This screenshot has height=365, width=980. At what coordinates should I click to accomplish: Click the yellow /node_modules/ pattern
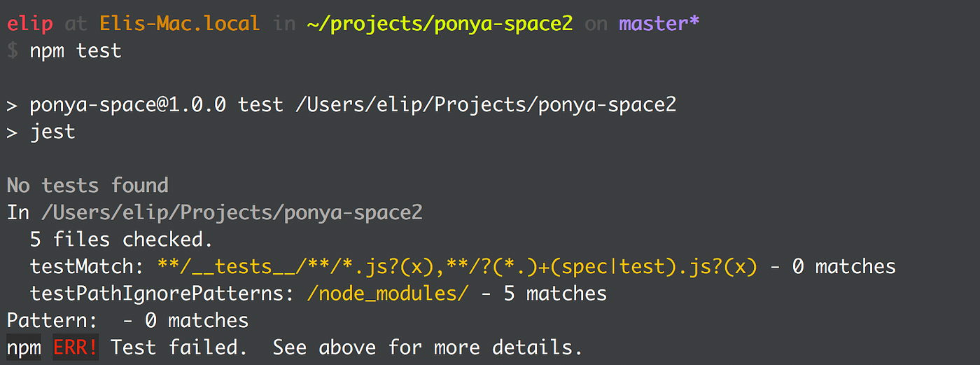click(388, 294)
